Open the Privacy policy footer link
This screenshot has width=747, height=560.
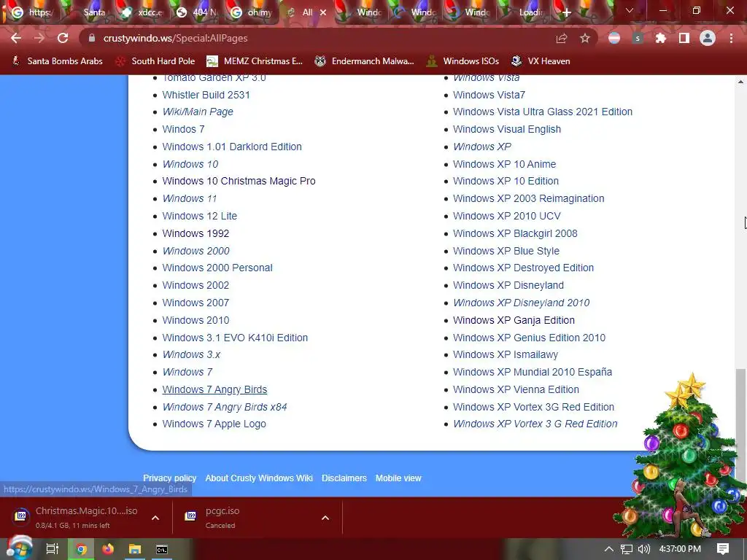tap(169, 478)
